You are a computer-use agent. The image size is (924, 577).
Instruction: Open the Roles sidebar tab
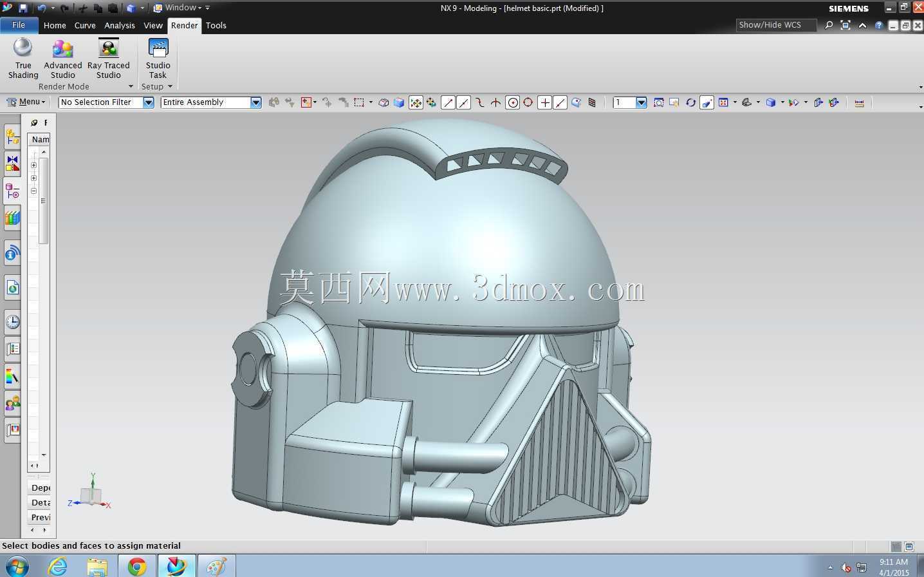[x=12, y=404]
